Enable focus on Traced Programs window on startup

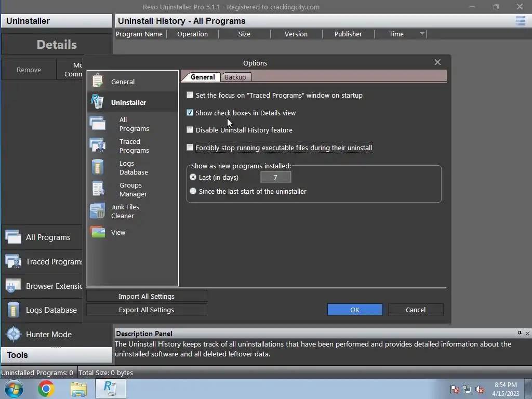(x=190, y=95)
